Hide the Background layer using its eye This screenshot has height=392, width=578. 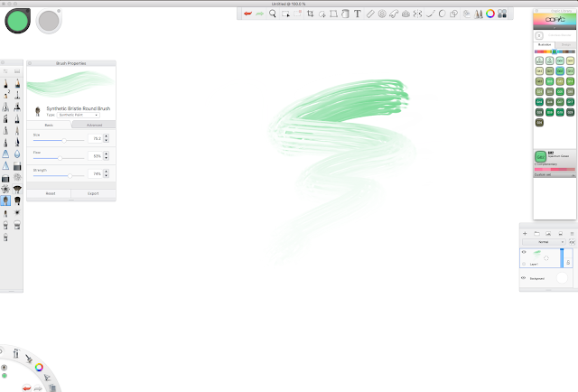pyautogui.click(x=524, y=278)
